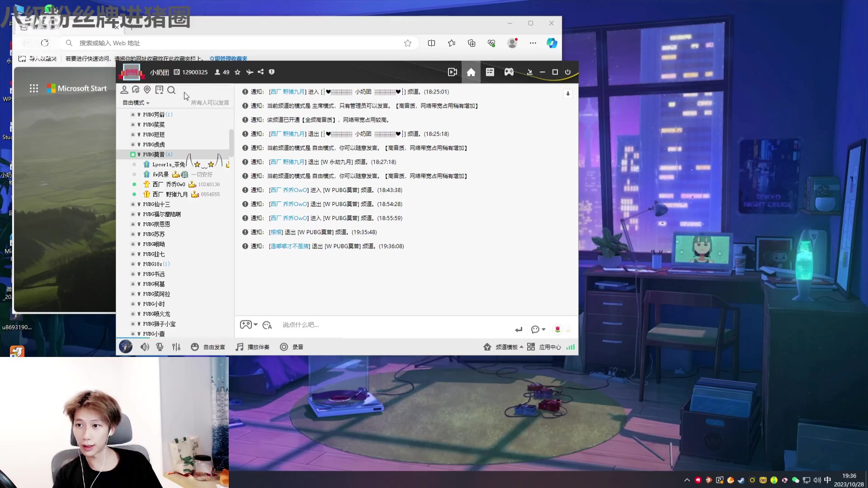Expand the PUBG芳爺 channel
This screenshot has width=868, height=488.
tap(133, 115)
